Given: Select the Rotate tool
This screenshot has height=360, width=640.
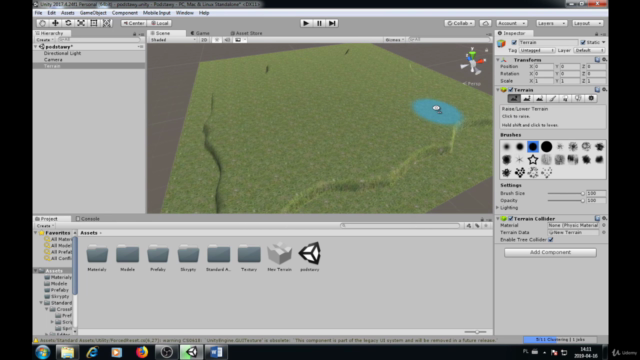Looking at the screenshot, I should tap(68, 23).
